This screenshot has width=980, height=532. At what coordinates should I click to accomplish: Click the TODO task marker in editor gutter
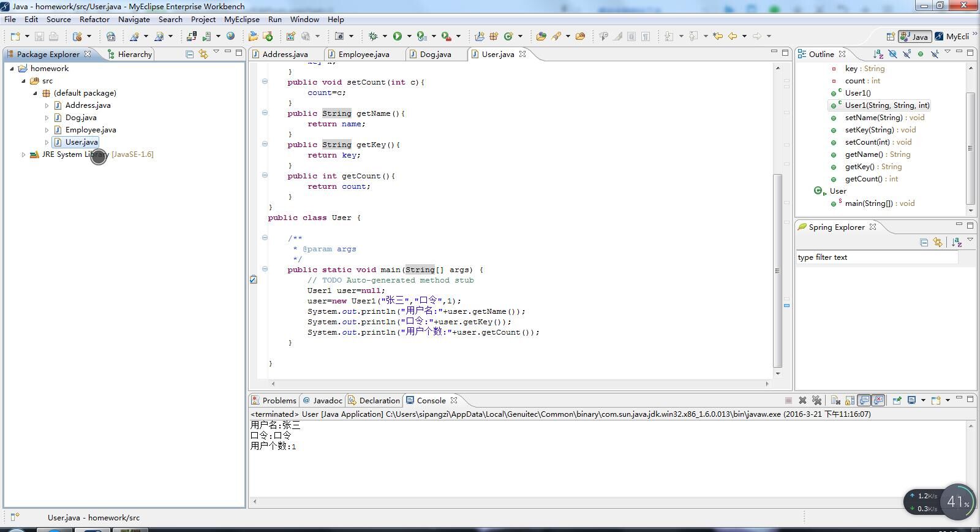(x=254, y=280)
